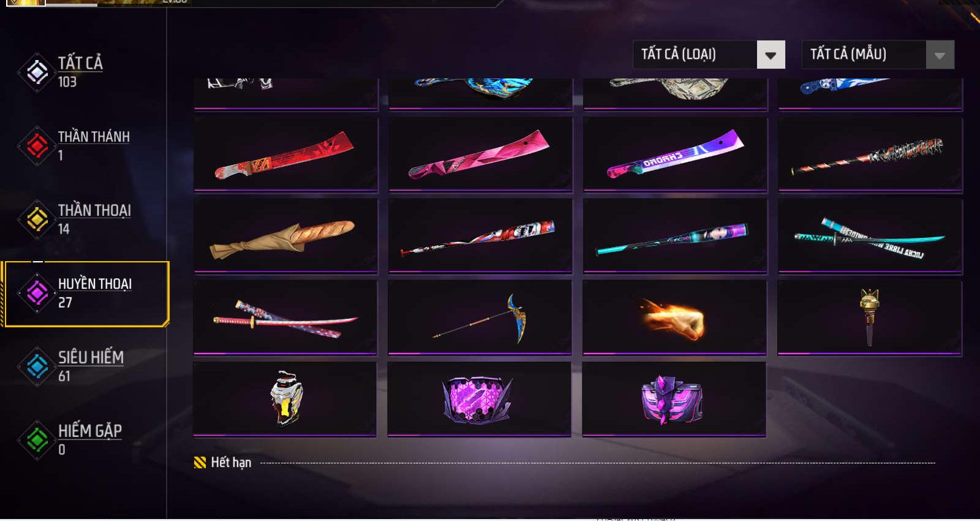Click the green Hiếm Gặp rarity icon

[37, 440]
